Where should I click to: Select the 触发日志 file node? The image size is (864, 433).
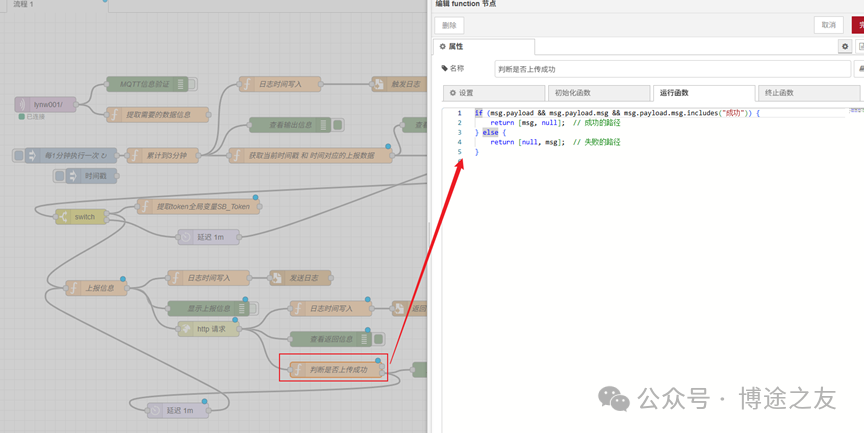click(399, 84)
